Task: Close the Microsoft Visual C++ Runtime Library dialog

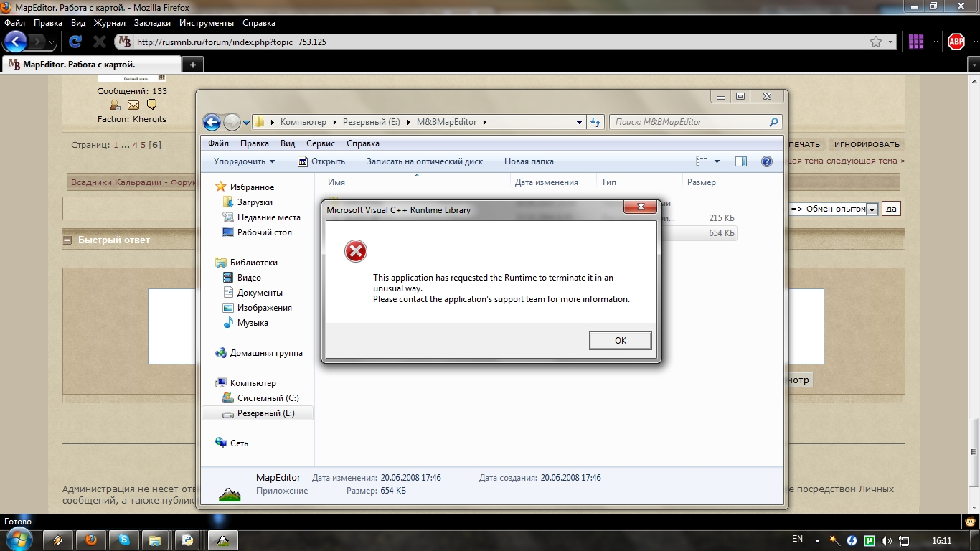Action: click(x=640, y=208)
